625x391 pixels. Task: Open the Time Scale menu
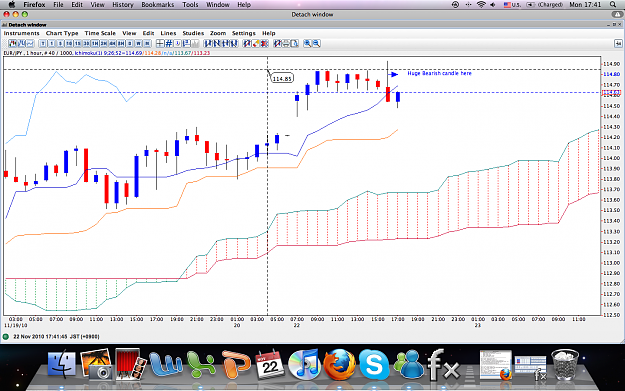[x=100, y=33]
